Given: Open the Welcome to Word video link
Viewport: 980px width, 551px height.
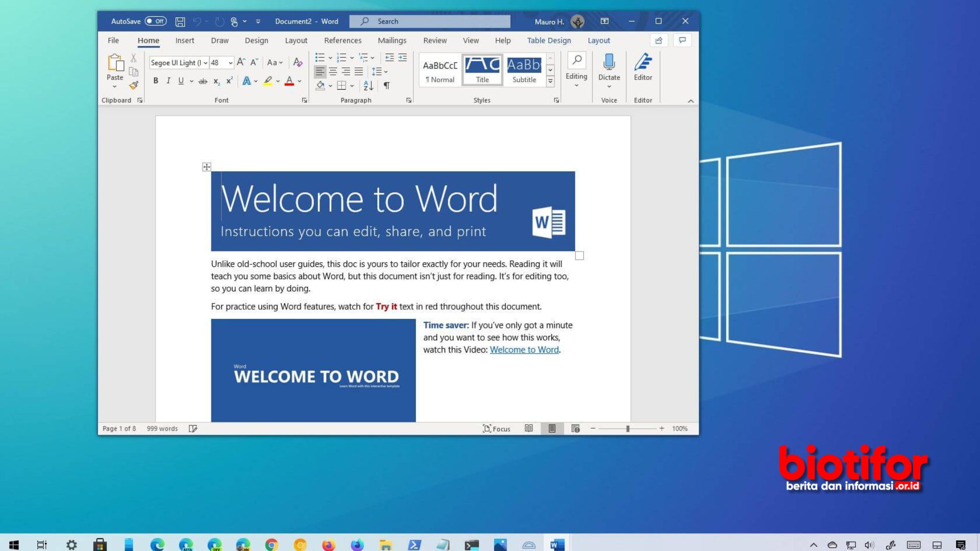Looking at the screenshot, I should 524,349.
